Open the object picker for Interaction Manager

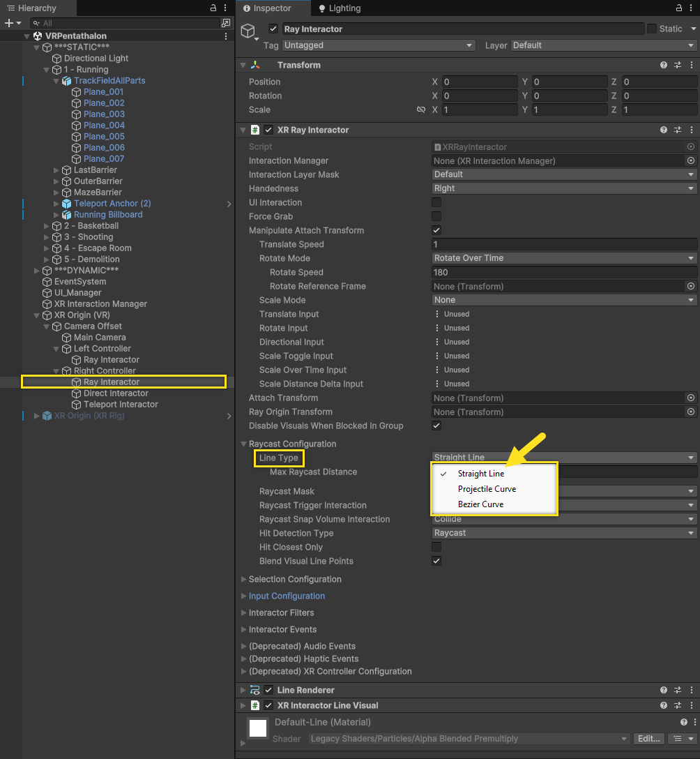click(690, 160)
